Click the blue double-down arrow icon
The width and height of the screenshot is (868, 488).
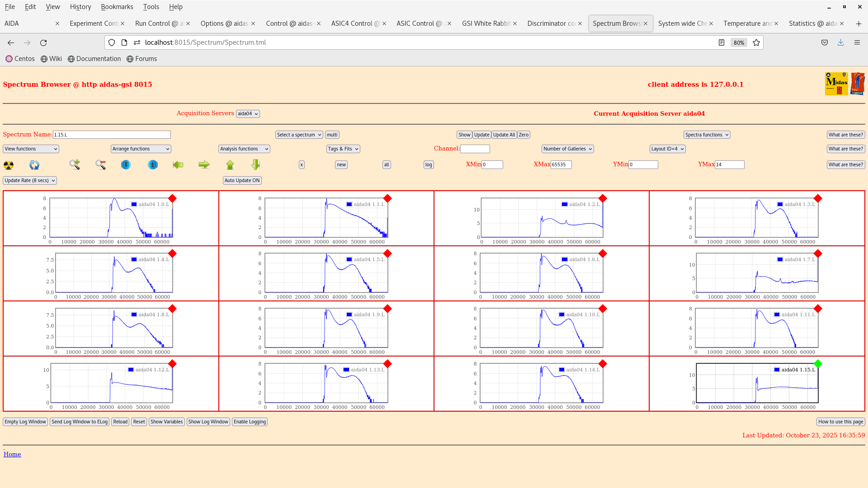click(126, 165)
